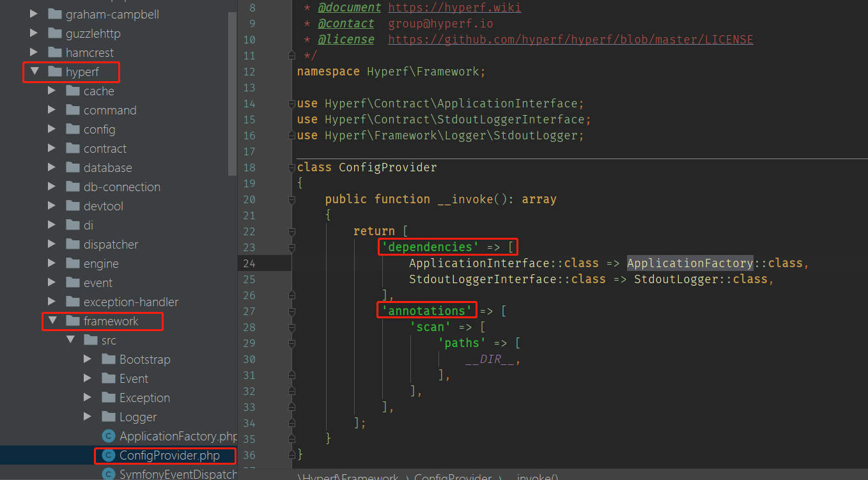
Task: Click the engine folder icon
Action: (72, 263)
